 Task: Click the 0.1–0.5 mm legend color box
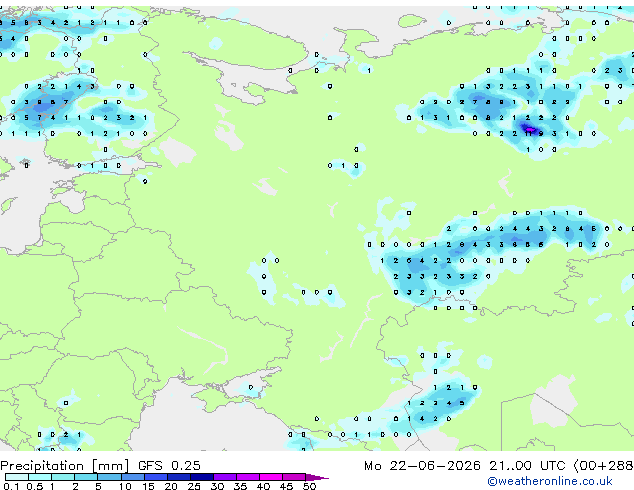point(17,477)
